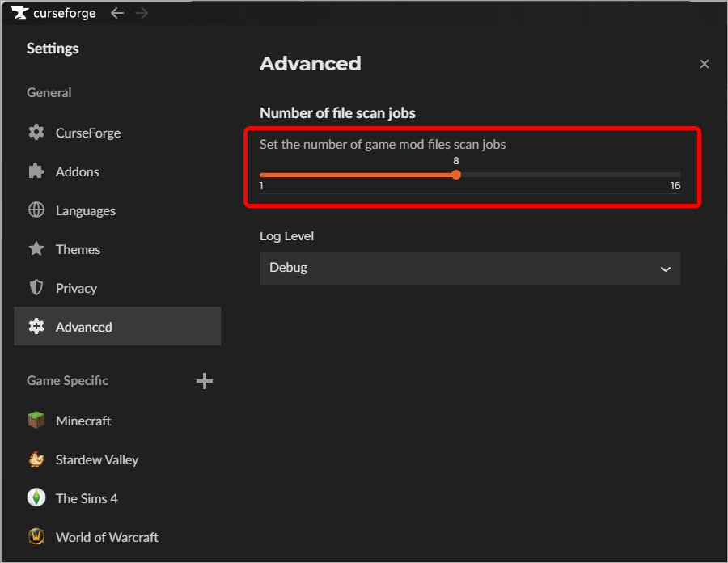Click the slider value label 8
This screenshot has width=728, height=563.
456,161
